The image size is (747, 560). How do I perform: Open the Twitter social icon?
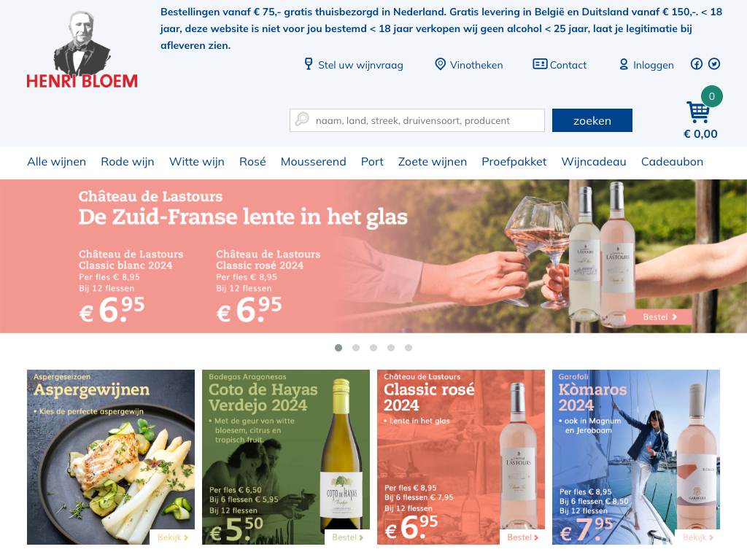713,64
